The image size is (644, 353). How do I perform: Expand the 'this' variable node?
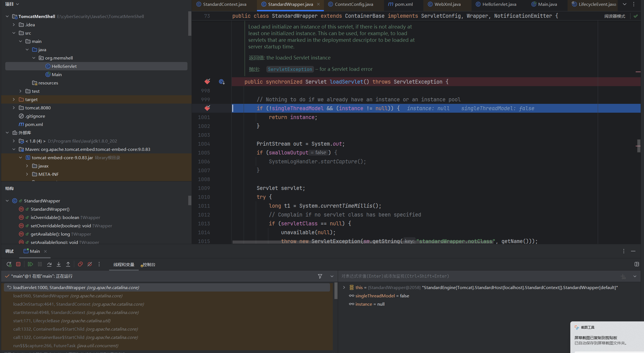(x=344, y=288)
